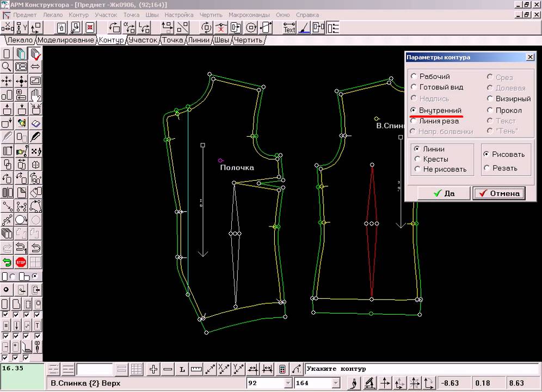This screenshot has height=392, width=542.
Task: Confirm with the Да button
Action: 444,193
